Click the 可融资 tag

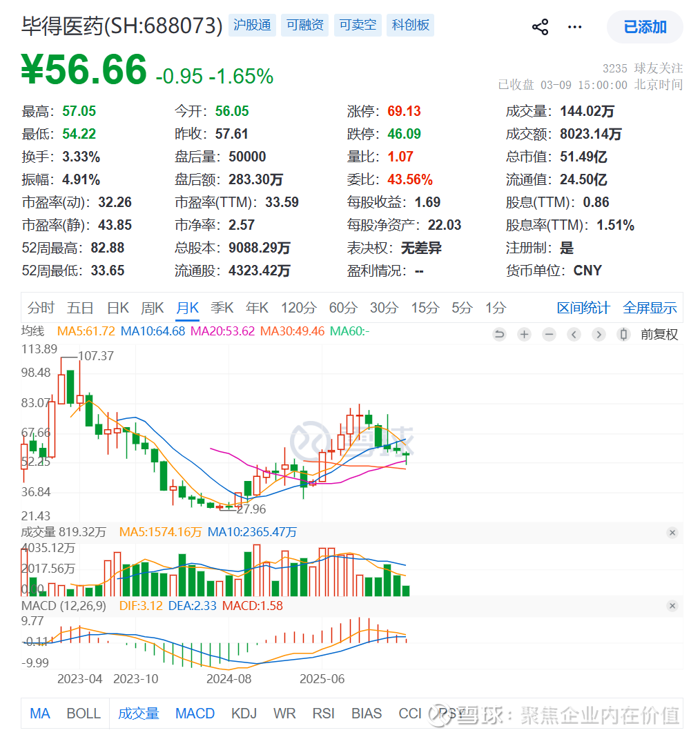pos(305,25)
